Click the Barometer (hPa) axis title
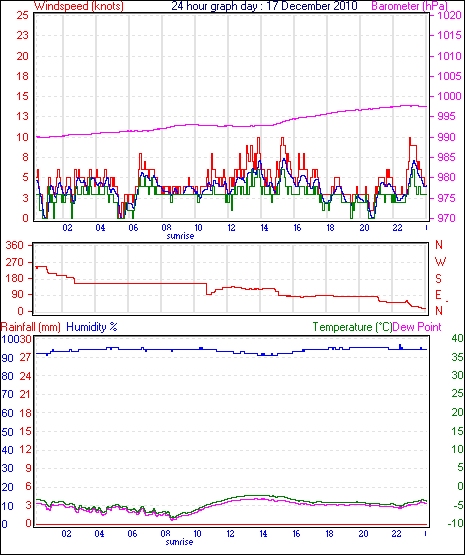The height and width of the screenshot is (556, 465). pos(409,6)
